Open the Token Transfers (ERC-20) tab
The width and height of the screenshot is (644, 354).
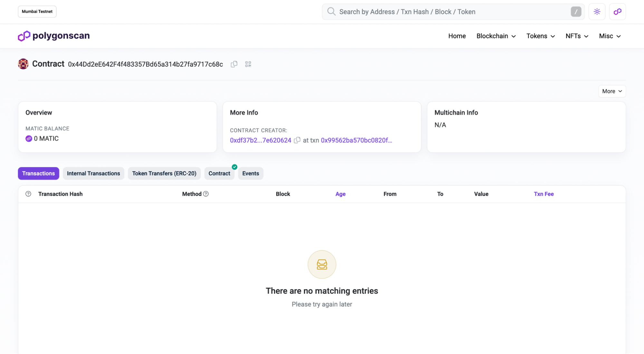[x=164, y=173]
